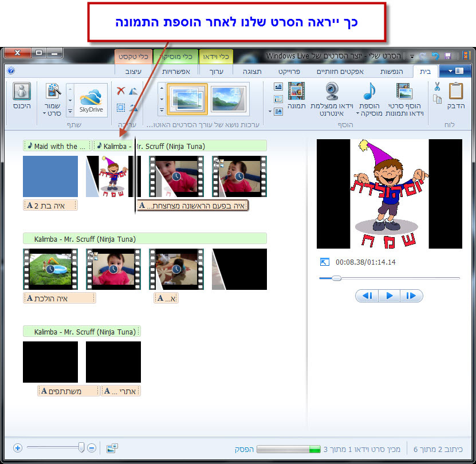Click the preview seek slider handle
The image size is (476, 464).
336,278
